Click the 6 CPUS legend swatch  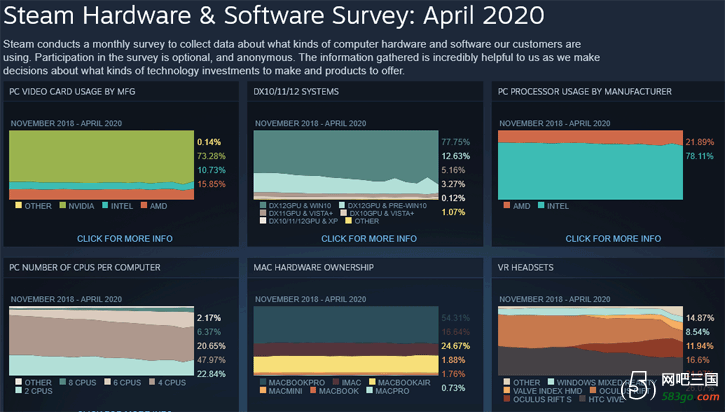(x=107, y=382)
